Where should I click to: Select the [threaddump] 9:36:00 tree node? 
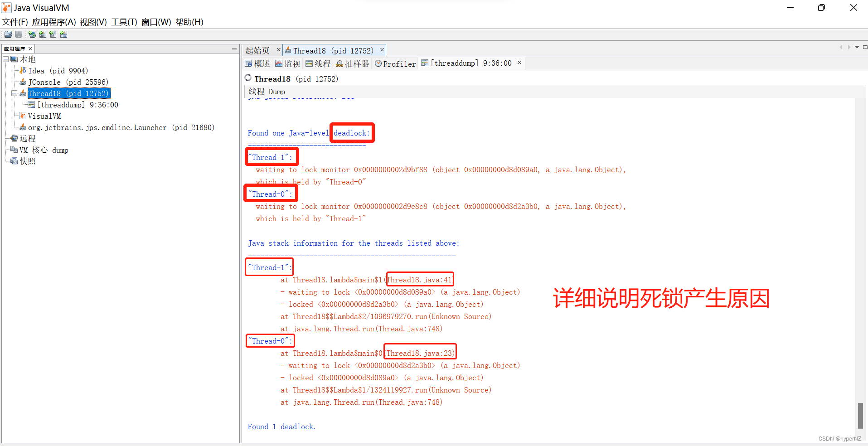[x=78, y=105]
